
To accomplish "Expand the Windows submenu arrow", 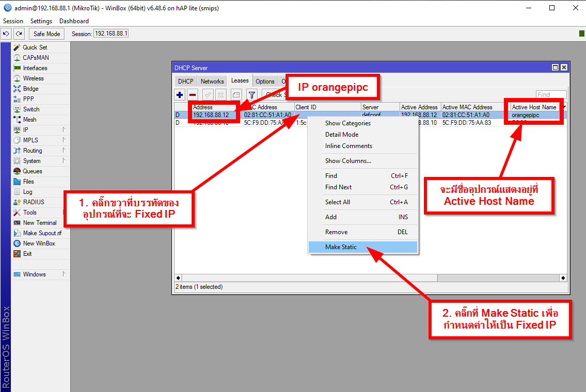I will coord(64,274).
